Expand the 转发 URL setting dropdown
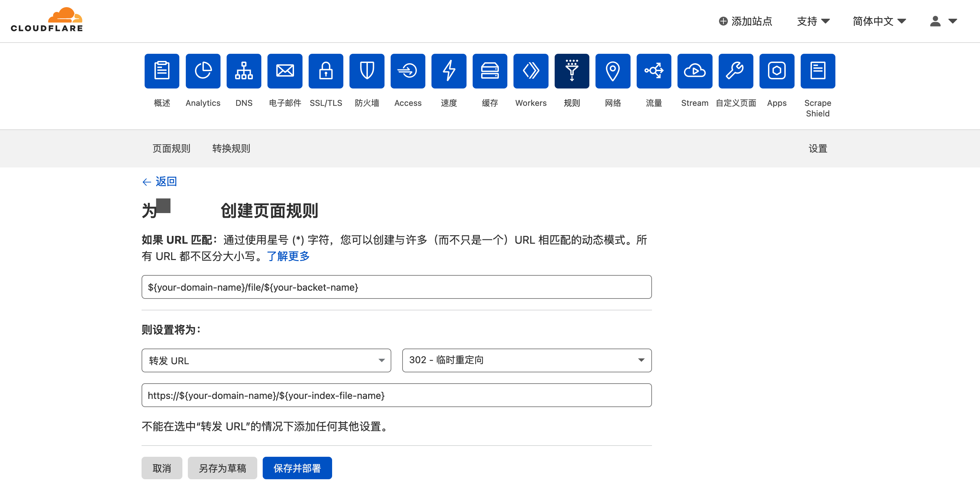The width and height of the screenshot is (980, 484). (266, 360)
